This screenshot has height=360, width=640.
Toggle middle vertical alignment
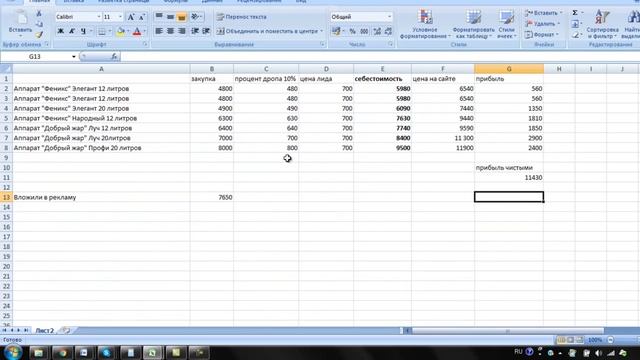pos(170,17)
